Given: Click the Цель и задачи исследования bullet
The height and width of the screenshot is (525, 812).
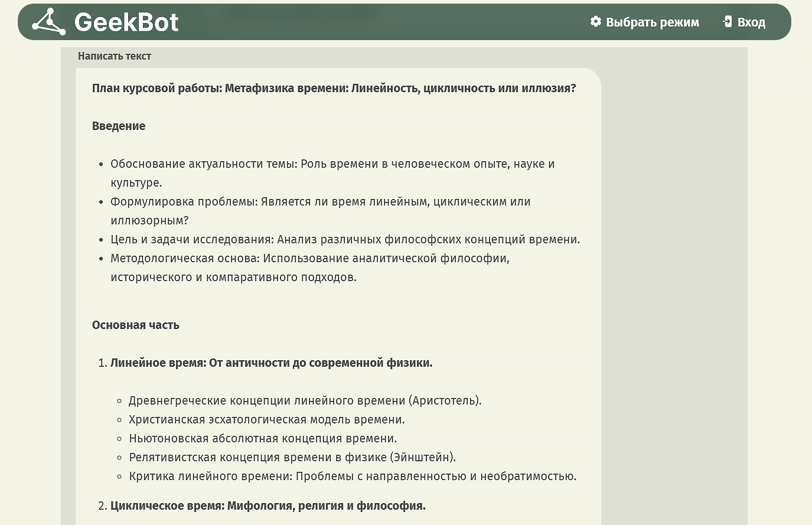Looking at the screenshot, I should point(345,240).
